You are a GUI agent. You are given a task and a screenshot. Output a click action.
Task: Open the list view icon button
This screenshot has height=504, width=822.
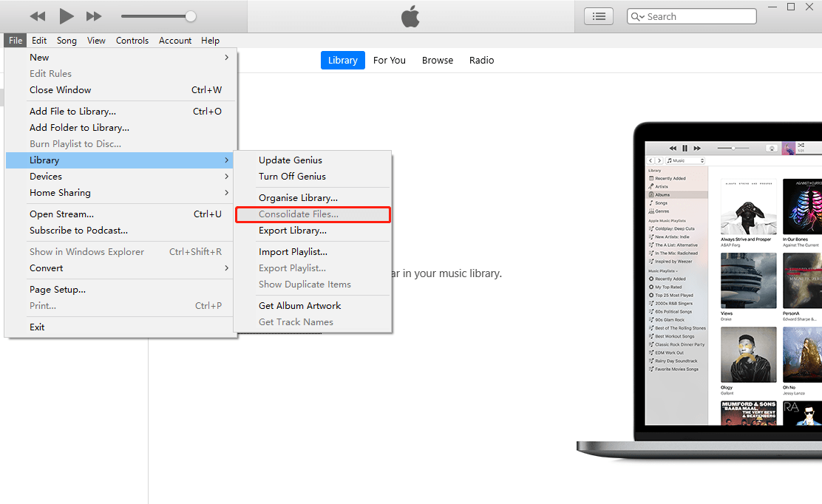599,16
